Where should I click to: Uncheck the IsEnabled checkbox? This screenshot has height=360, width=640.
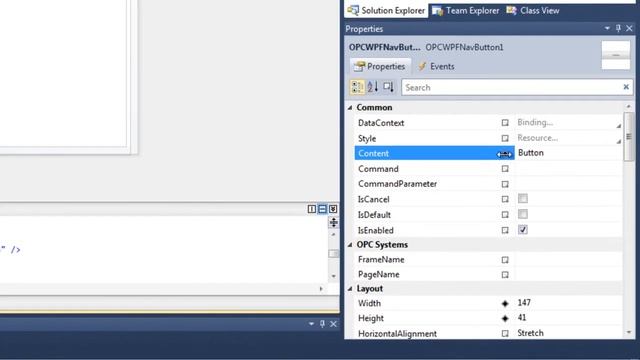[x=523, y=230]
